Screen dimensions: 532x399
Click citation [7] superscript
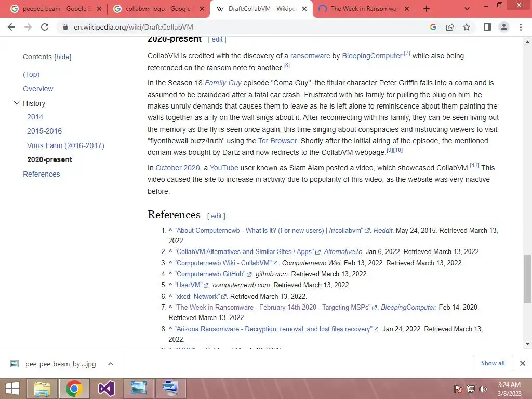[x=407, y=54]
